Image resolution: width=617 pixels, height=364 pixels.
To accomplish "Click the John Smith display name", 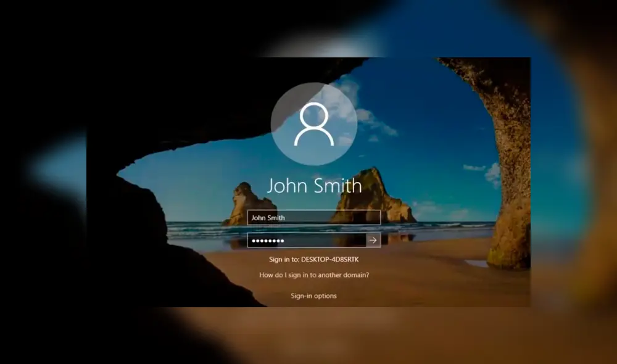I will point(315,186).
